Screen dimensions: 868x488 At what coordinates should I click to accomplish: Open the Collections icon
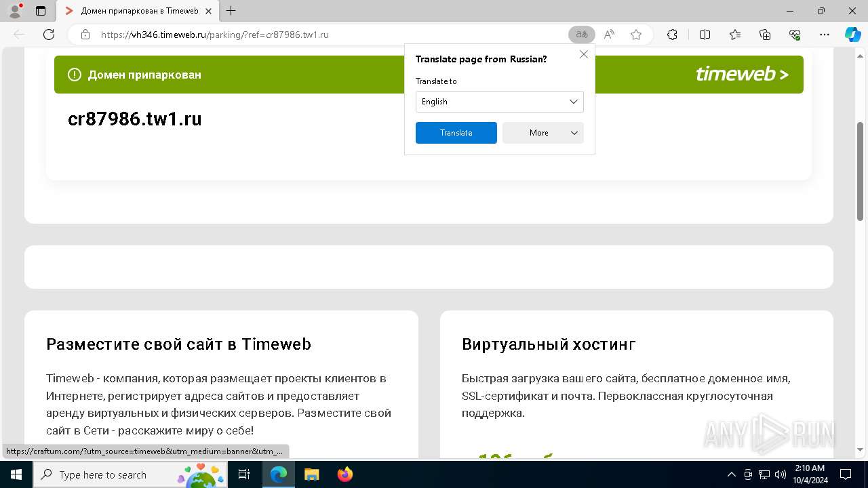[x=765, y=35]
